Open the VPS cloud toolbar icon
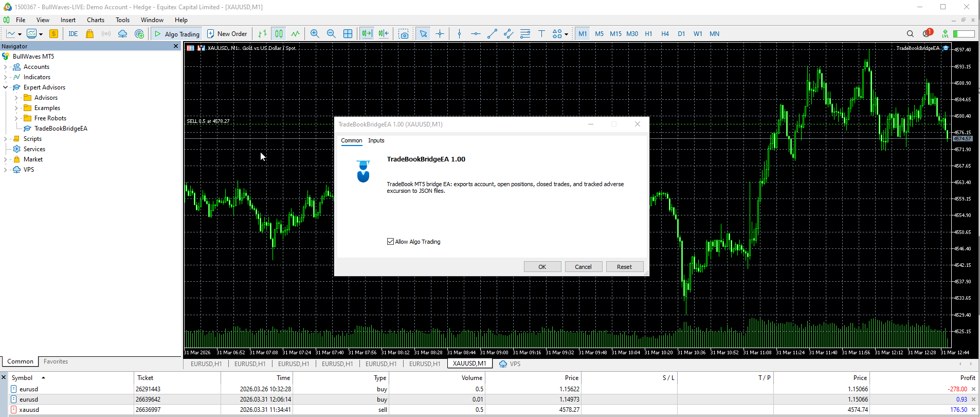 pyautogui.click(x=122, y=34)
